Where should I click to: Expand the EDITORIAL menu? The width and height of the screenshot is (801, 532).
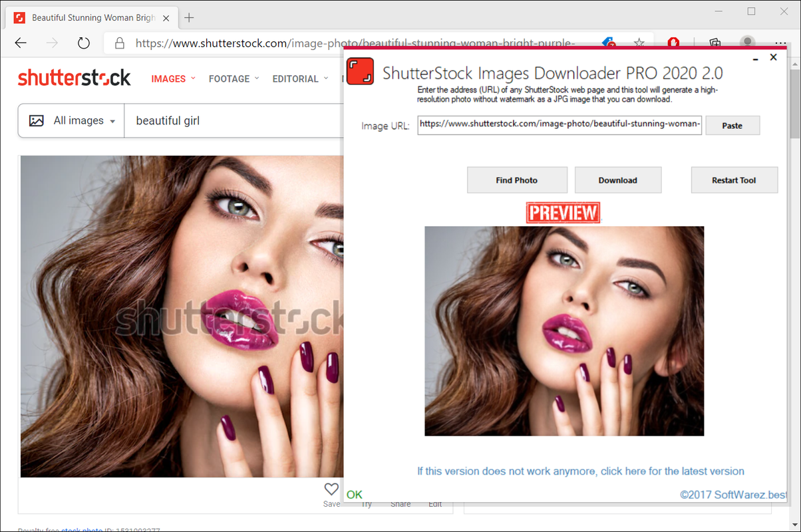click(300, 78)
